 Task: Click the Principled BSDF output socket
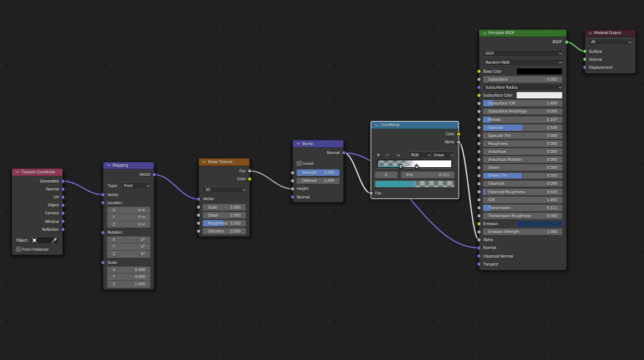point(567,42)
